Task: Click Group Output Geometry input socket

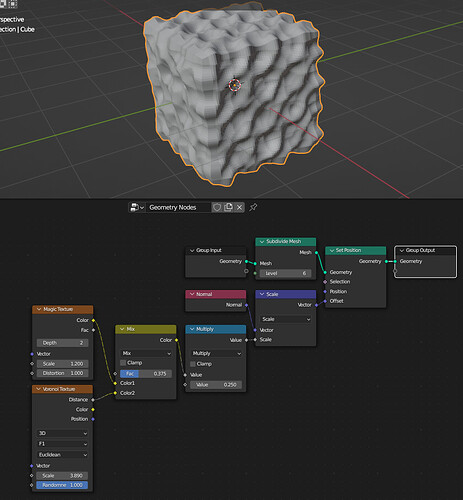Action: click(x=395, y=261)
